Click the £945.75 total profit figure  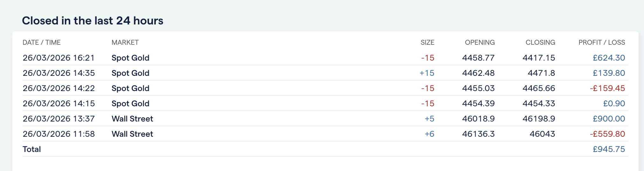pos(609,149)
